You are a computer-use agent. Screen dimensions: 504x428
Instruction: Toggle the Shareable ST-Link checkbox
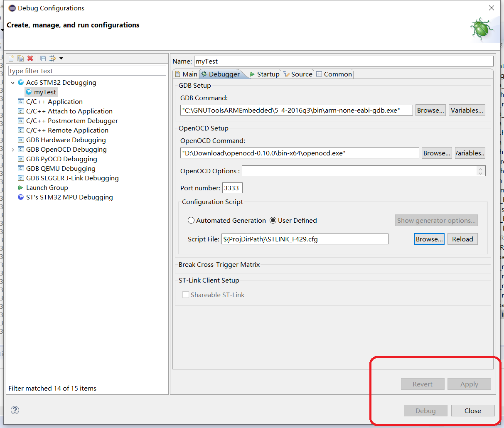[x=186, y=295]
